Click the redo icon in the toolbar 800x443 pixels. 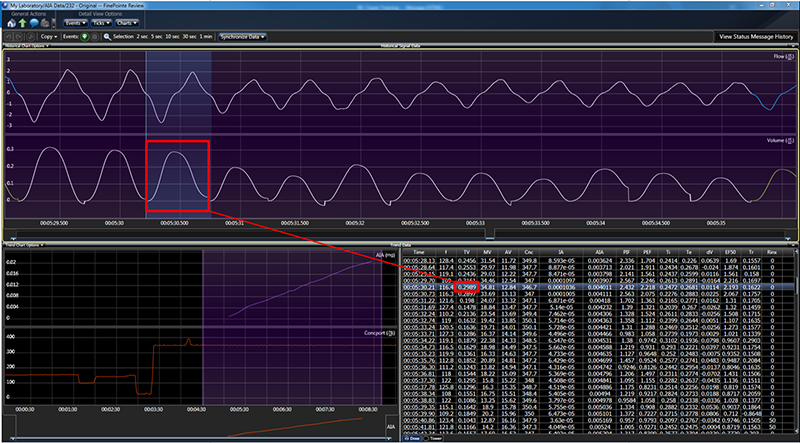(20, 37)
